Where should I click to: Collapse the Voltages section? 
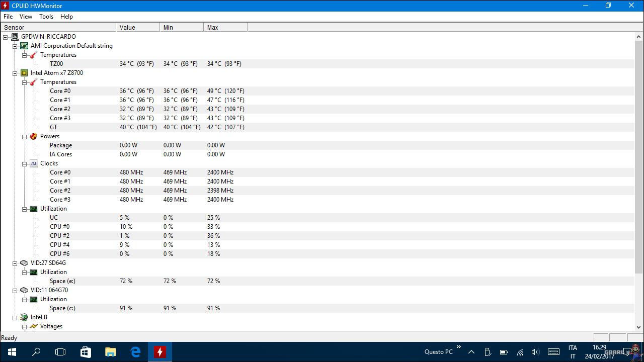tap(24, 326)
